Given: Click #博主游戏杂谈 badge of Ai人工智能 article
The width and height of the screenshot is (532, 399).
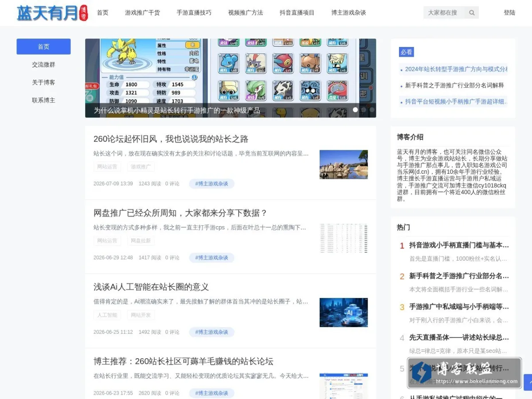Looking at the screenshot, I should (211, 332).
